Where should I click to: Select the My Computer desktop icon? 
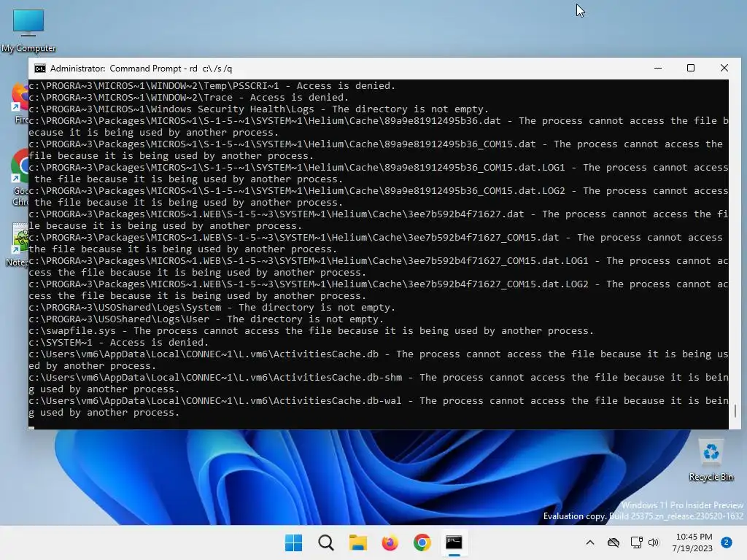point(28,31)
